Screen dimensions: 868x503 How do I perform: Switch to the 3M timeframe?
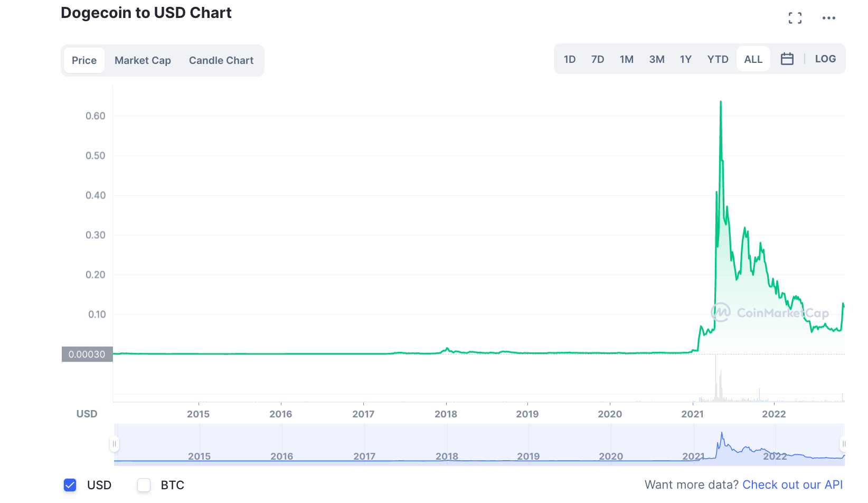pos(657,59)
